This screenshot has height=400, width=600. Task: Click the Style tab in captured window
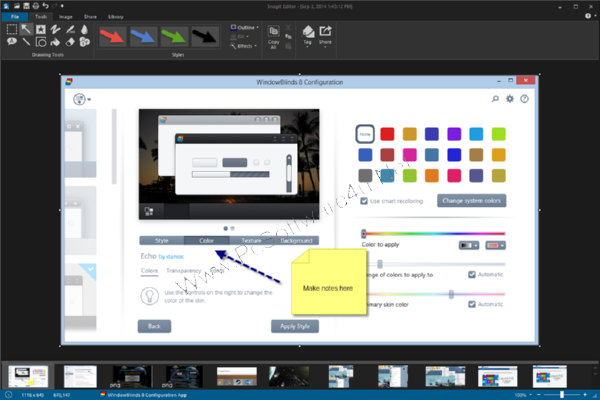click(161, 240)
